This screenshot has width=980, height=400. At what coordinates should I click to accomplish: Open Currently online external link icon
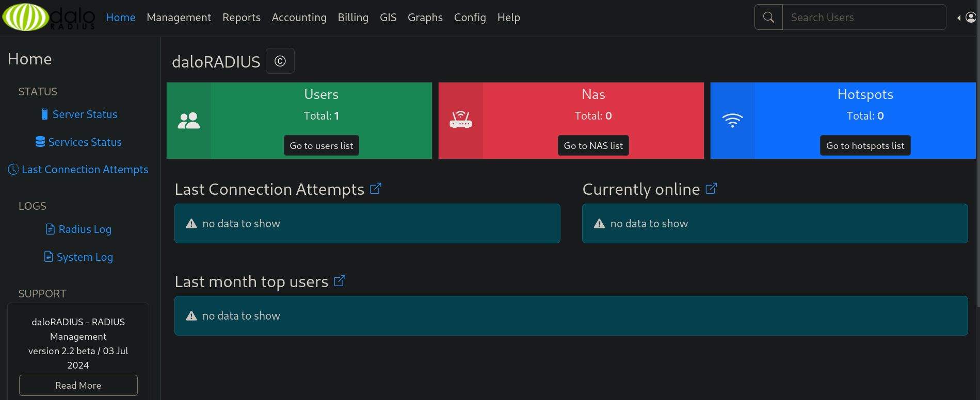tap(711, 189)
